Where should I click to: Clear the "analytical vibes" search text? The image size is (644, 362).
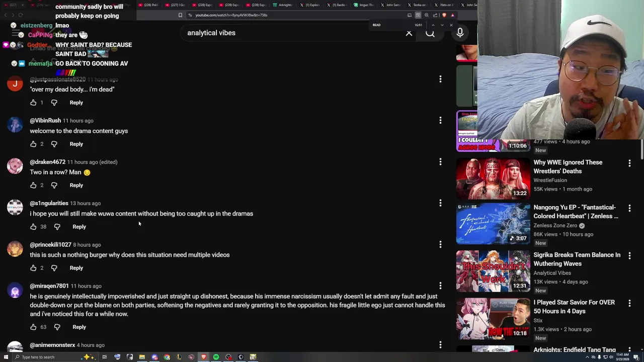[x=409, y=33]
